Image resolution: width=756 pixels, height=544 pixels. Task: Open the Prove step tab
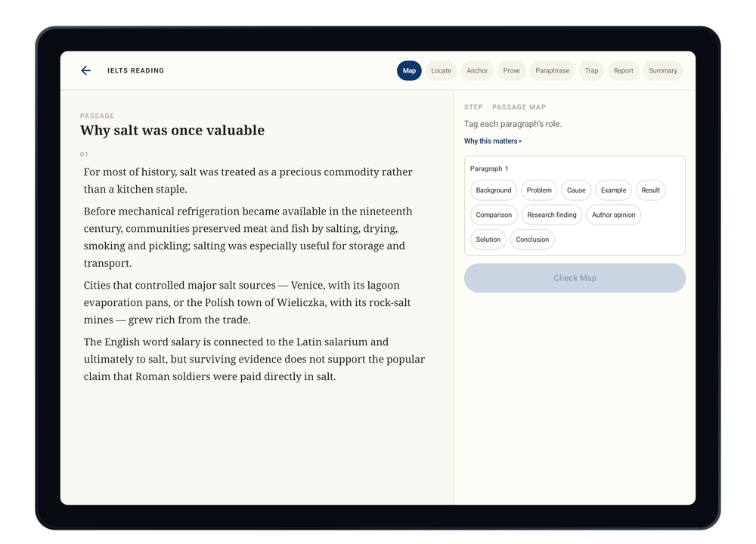click(x=511, y=71)
